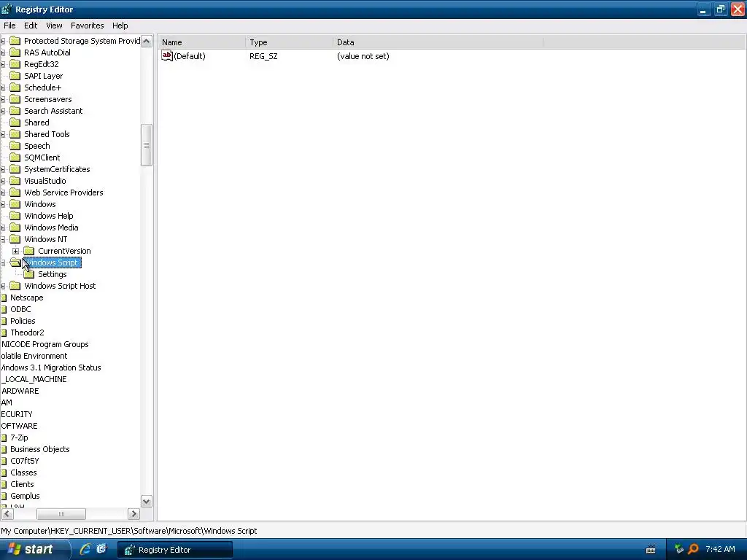Select the Classes key

23,472
